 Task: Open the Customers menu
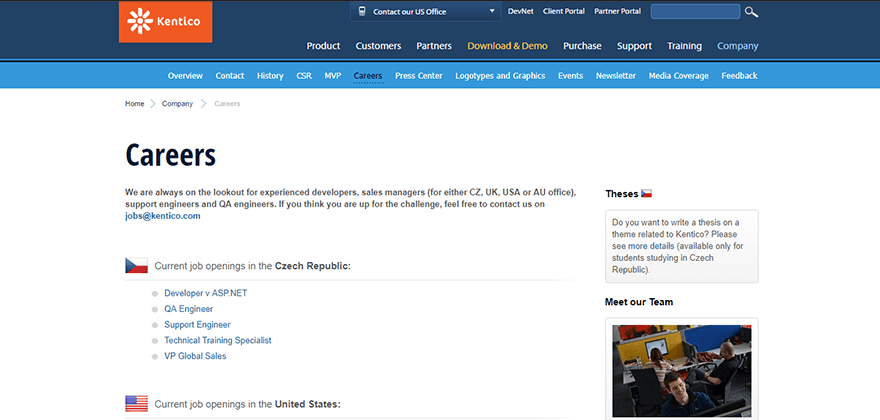tap(378, 46)
